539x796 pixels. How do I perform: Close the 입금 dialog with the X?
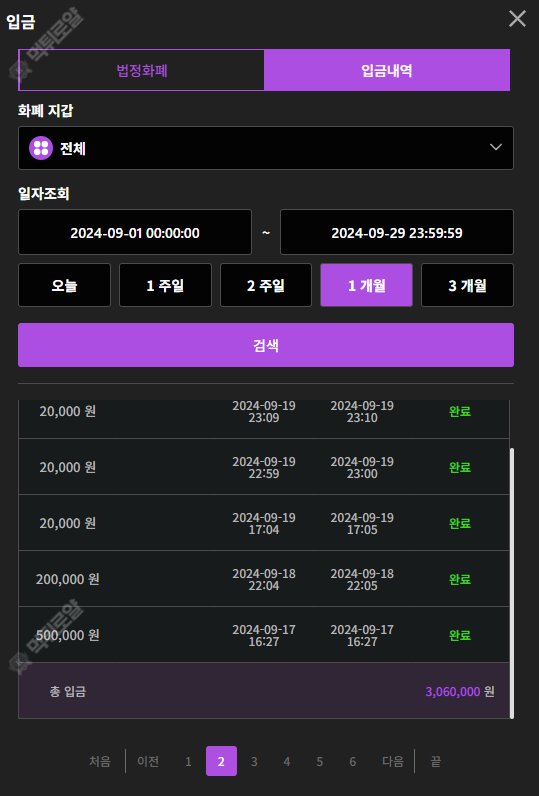coord(517,19)
